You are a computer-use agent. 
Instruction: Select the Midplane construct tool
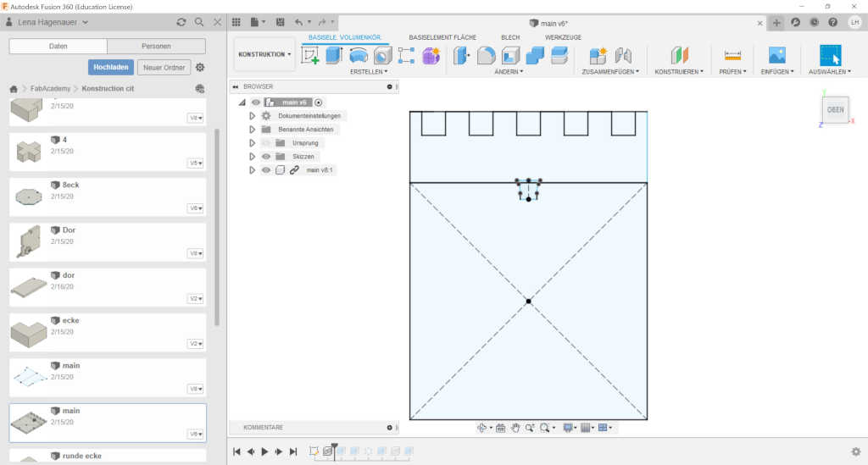coord(679,56)
